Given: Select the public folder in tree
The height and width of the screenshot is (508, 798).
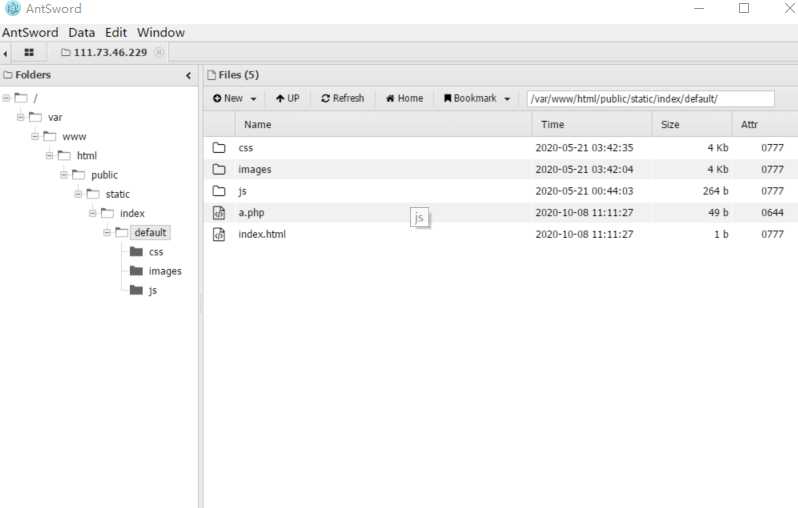Looking at the screenshot, I should coord(104,175).
